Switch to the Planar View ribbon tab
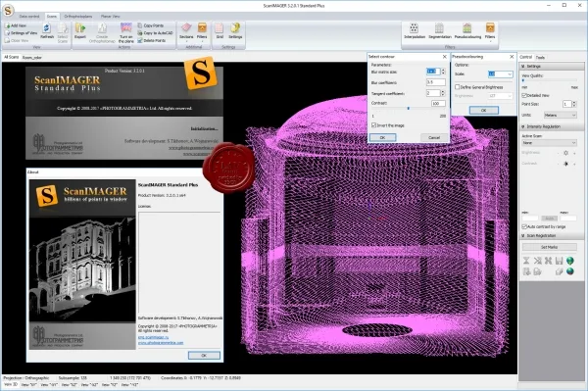 coord(110,17)
